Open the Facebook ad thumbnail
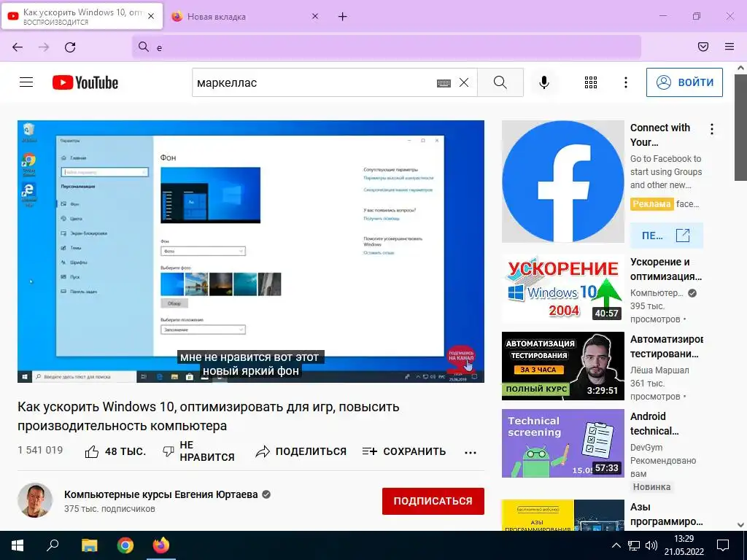Screen dimensions: 747x560 (562, 182)
